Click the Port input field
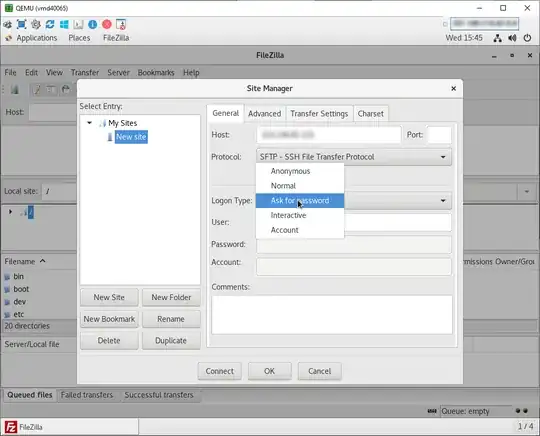Screen dimensions: 540x436 pos(439,135)
